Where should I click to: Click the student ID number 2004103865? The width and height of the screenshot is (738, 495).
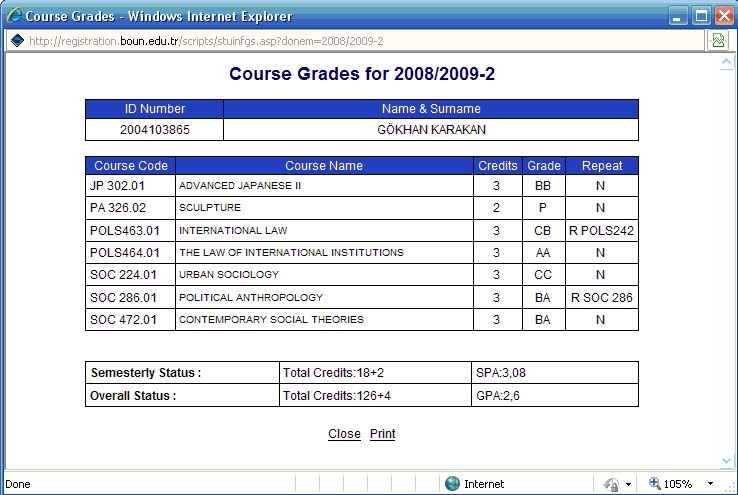tap(154, 130)
